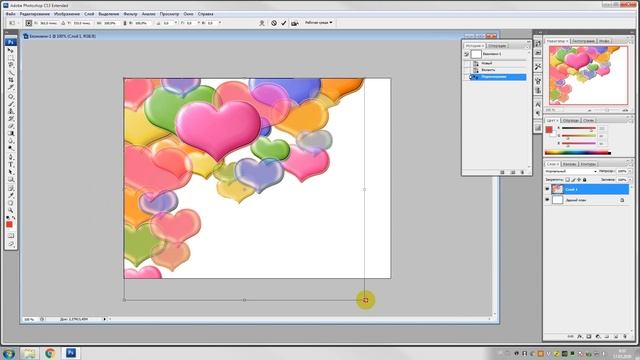Select the Move tool
This screenshot has width=640, height=360.
[11, 50]
